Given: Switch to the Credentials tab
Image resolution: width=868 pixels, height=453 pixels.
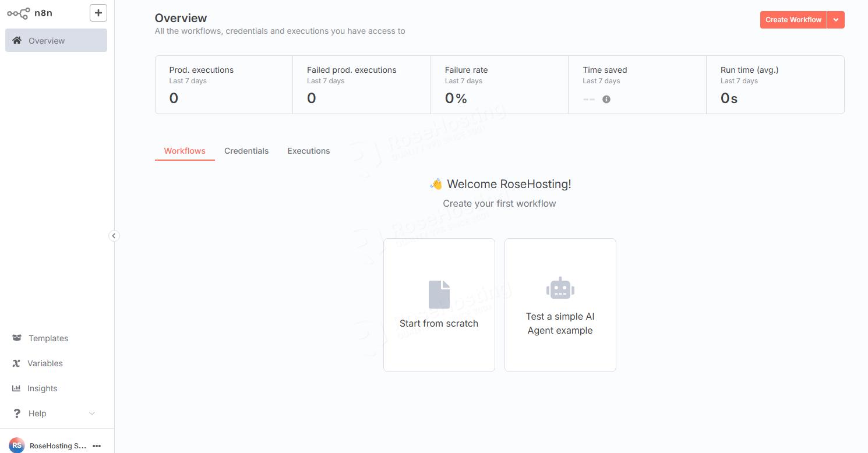Looking at the screenshot, I should [x=246, y=151].
